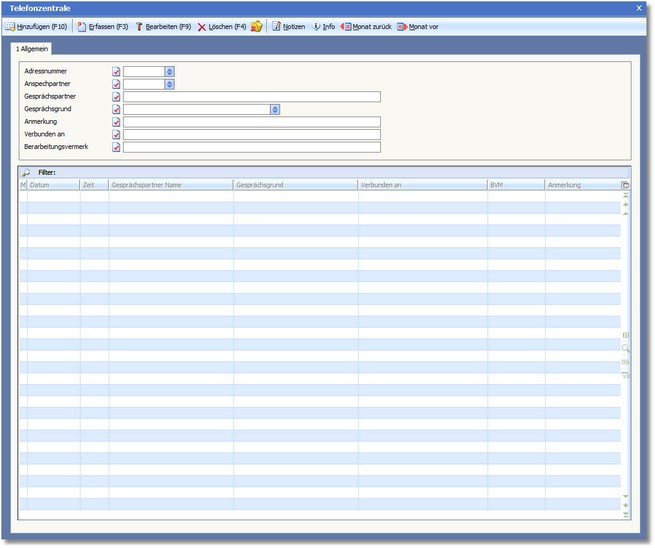Open the Gesprächsgrund dropdown arrow
The height and width of the screenshot is (548, 655).
pyautogui.click(x=275, y=109)
